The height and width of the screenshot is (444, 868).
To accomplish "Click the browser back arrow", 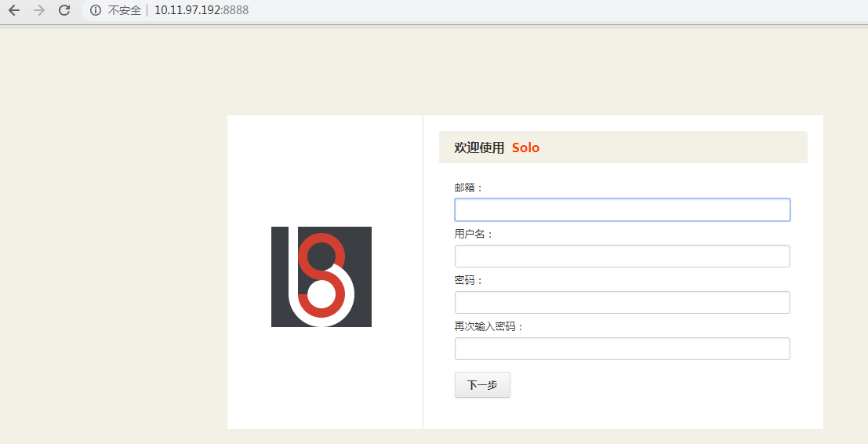I will pos(14,10).
